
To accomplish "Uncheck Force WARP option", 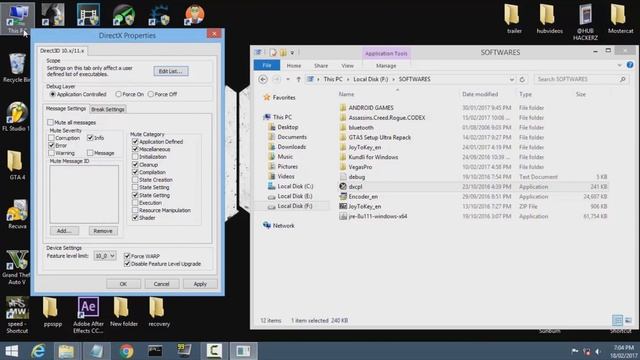I will pos(127,256).
